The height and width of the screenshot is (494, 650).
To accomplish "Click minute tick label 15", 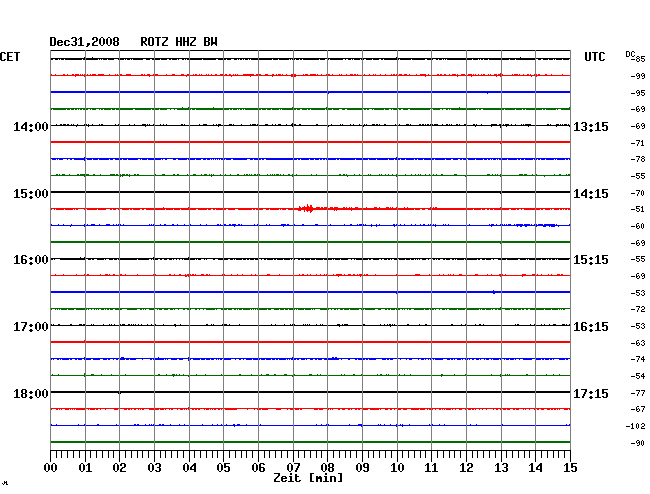I will pos(570,467).
